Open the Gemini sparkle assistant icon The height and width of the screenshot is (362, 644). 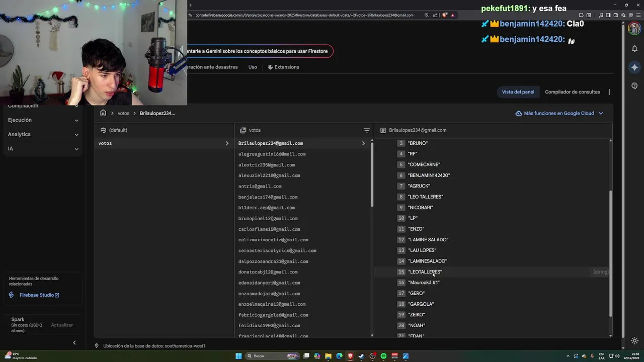pos(634,67)
